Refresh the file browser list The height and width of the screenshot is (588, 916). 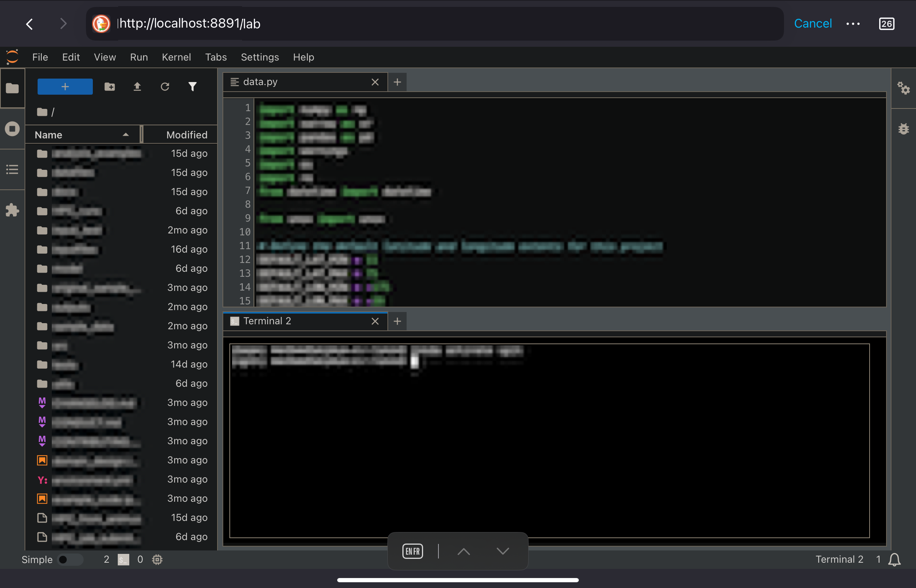click(165, 87)
